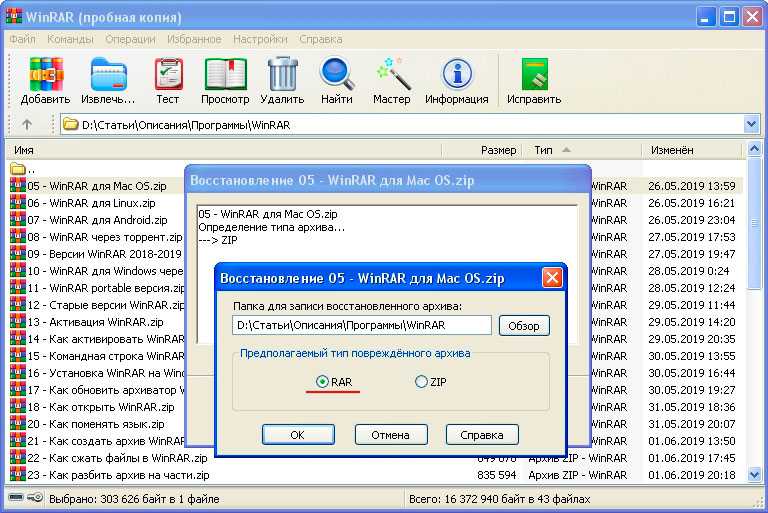Screen dimensions: 768x513
Task: Open the Файл menu
Action: coord(23,39)
